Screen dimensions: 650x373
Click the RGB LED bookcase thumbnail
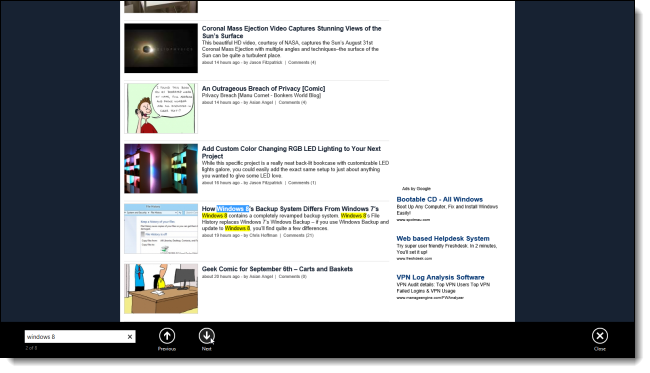161,168
